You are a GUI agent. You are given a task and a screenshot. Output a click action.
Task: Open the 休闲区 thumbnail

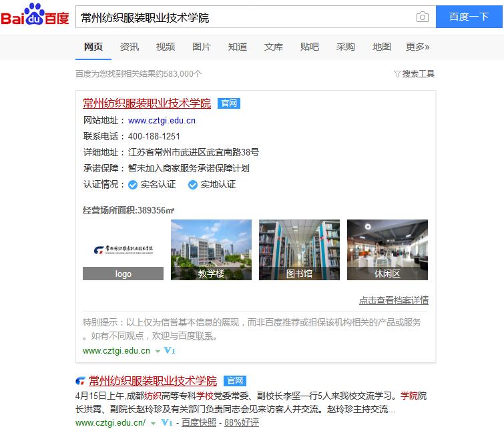[x=387, y=250]
